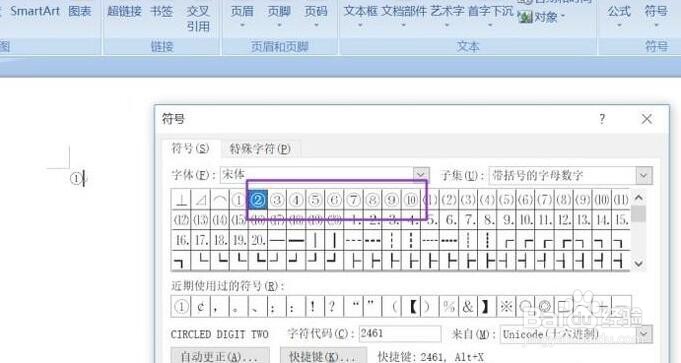Switch to the 符号(S) tab

click(190, 148)
